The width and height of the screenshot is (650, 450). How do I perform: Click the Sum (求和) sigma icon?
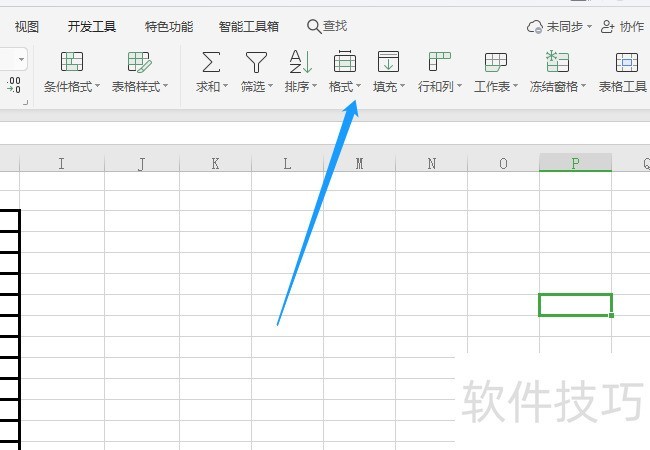tap(211, 62)
